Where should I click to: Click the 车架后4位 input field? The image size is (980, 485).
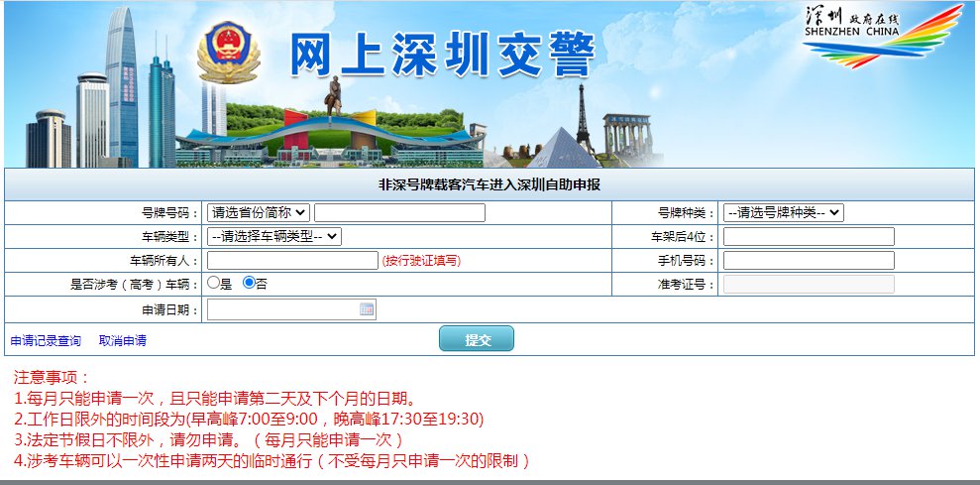click(809, 236)
